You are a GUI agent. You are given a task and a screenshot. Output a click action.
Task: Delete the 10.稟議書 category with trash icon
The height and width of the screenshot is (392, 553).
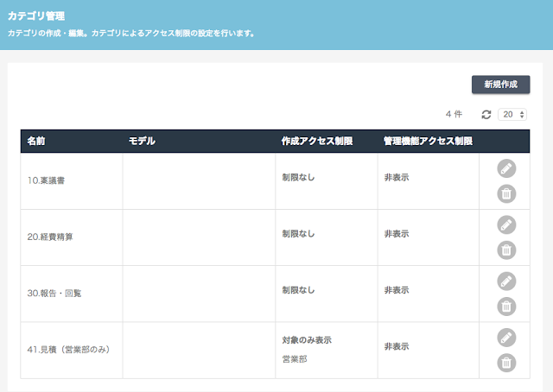point(506,194)
